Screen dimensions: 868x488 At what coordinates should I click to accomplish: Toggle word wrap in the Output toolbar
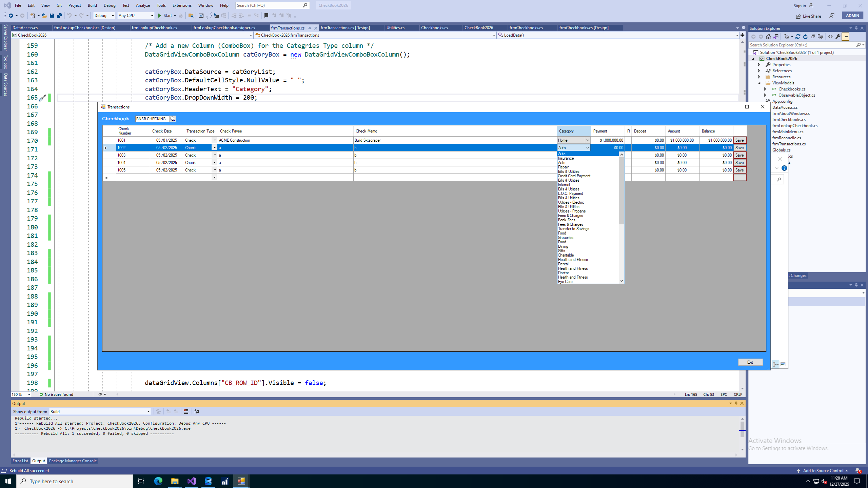196,411
